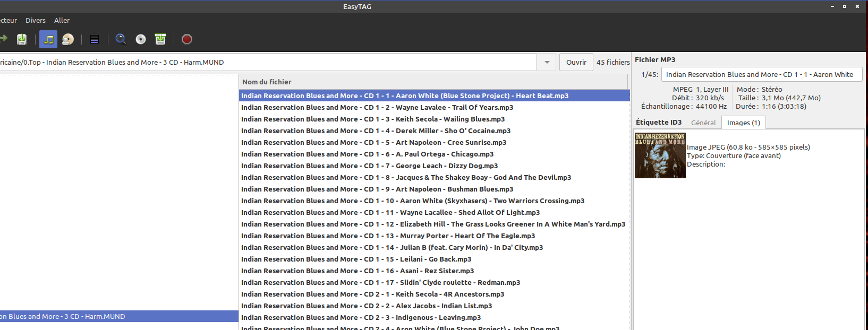Click the generate playlist icon
This screenshot has width=868, height=330.
coord(160,39)
